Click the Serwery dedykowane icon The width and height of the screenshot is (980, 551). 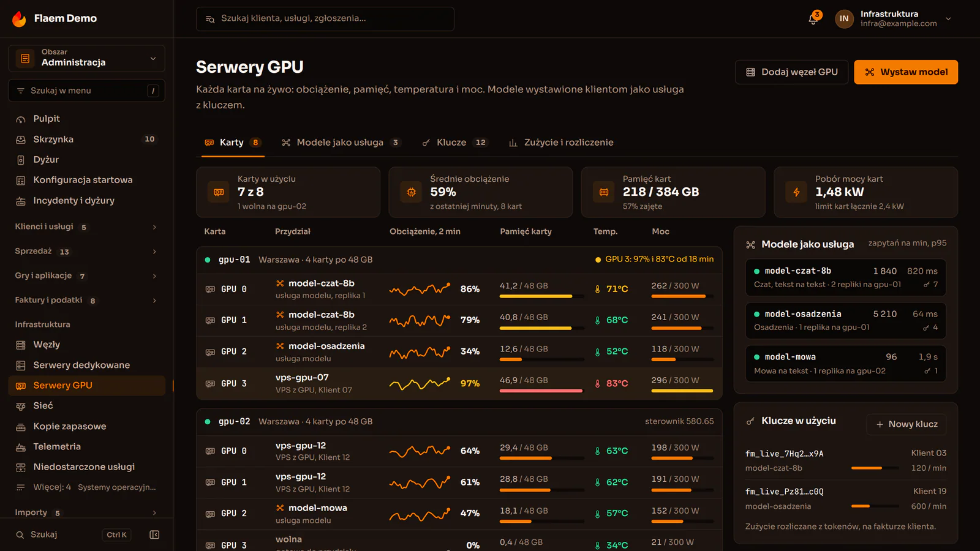pyautogui.click(x=21, y=365)
